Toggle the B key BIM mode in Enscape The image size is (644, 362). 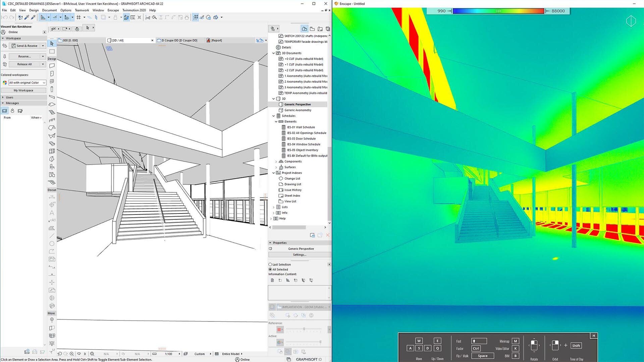516,356
